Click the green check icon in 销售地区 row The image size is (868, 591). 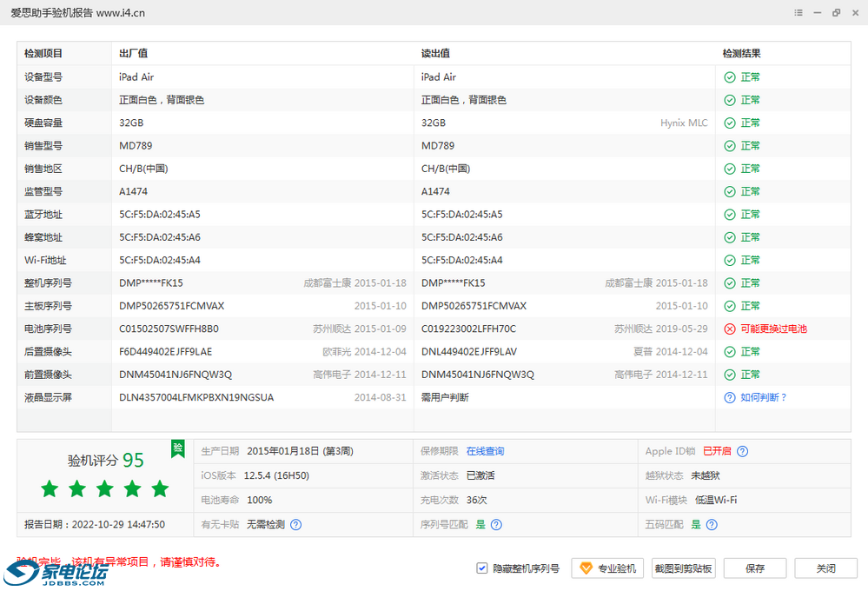730,169
